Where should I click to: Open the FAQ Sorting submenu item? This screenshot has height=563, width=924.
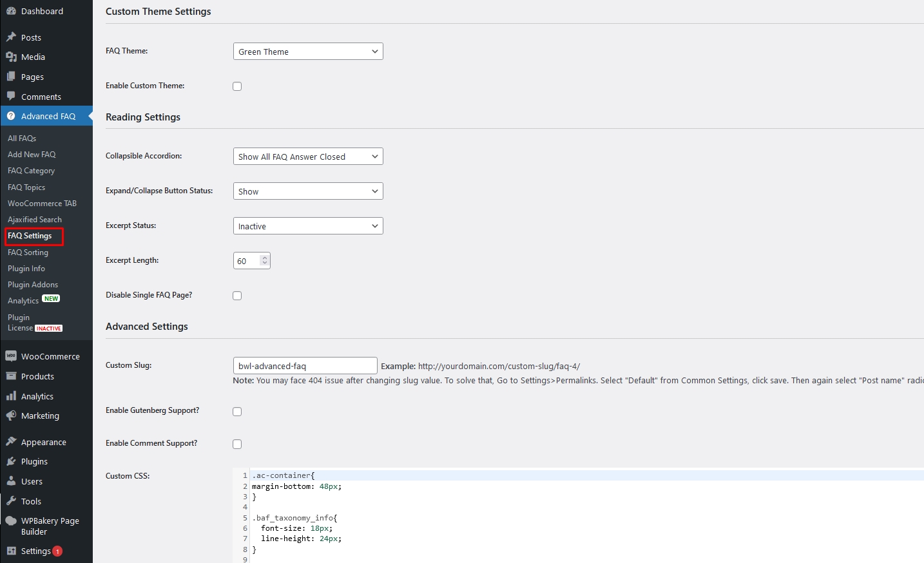coord(28,253)
